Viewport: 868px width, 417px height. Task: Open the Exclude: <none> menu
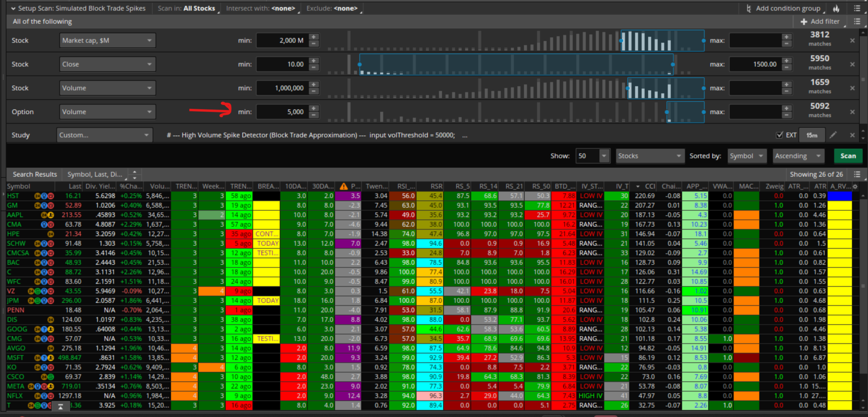point(333,8)
